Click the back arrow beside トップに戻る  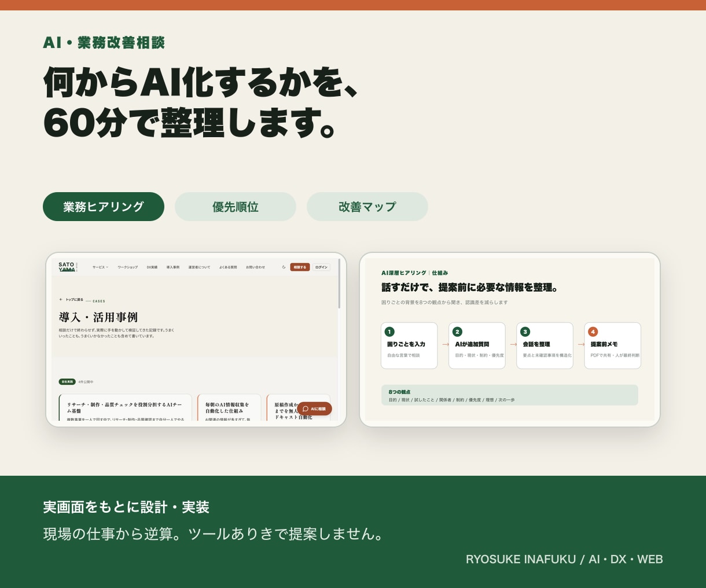tap(61, 300)
